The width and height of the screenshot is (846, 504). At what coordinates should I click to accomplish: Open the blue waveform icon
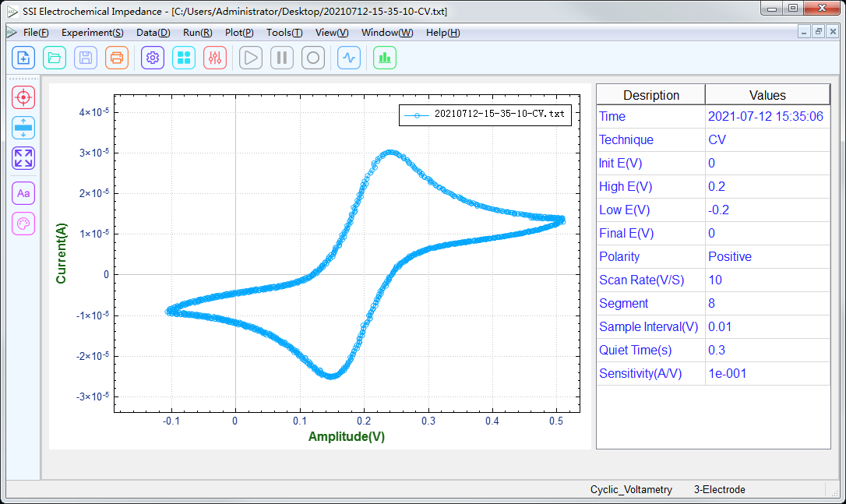(x=349, y=58)
